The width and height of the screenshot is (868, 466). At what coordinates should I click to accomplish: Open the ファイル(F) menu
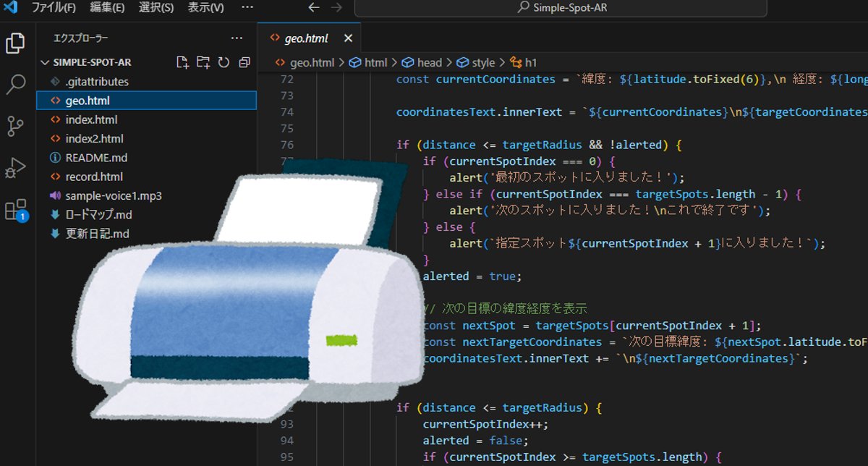point(54,7)
